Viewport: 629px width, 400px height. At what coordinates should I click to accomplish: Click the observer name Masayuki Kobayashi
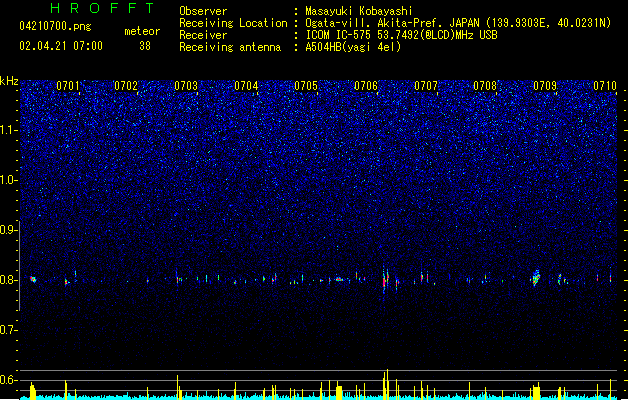359,11
